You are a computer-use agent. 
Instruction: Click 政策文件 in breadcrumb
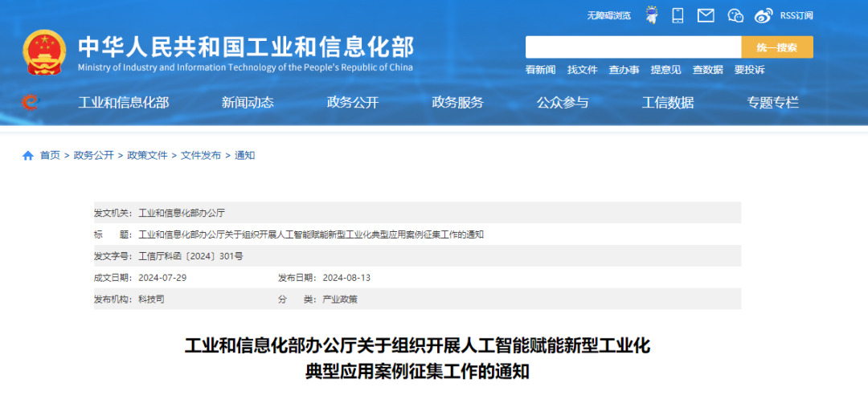[147, 156]
